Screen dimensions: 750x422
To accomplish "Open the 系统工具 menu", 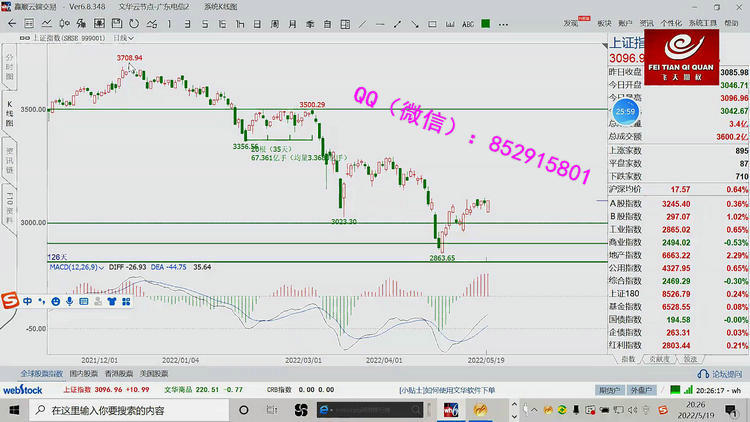I will [x=703, y=21].
